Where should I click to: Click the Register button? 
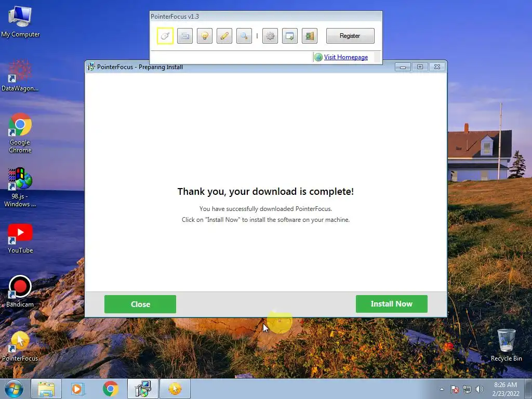[x=350, y=36]
